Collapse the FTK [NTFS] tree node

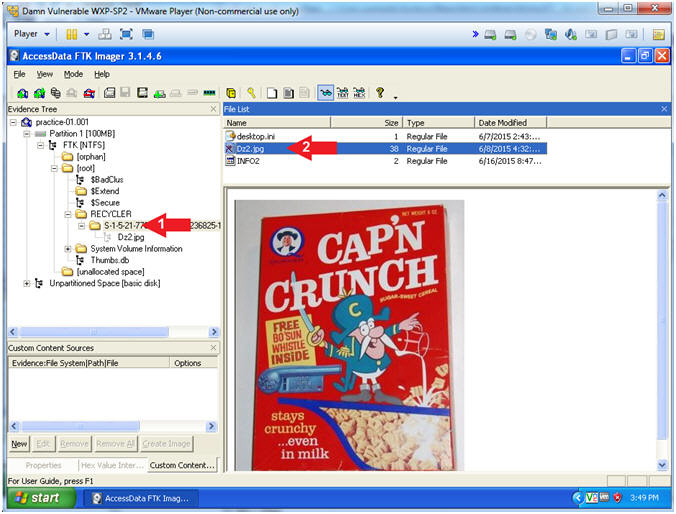[41, 145]
